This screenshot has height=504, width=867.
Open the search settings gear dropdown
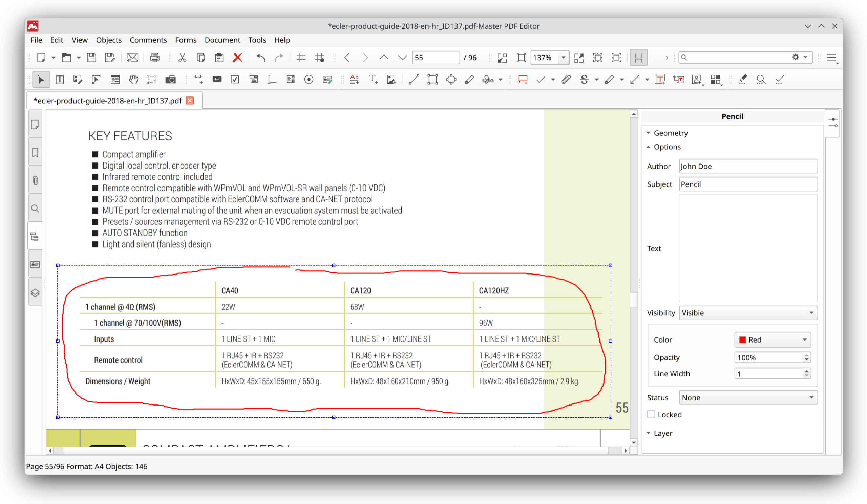pos(799,57)
